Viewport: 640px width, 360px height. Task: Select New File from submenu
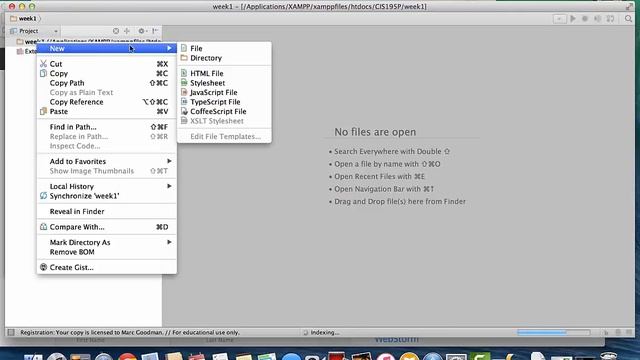tap(224, 48)
